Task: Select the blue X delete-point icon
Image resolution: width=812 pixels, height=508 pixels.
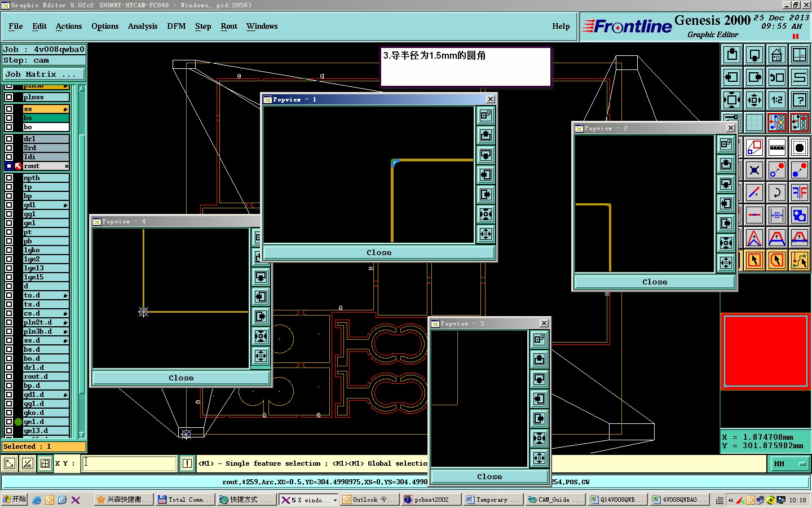Action: click(x=754, y=170)
